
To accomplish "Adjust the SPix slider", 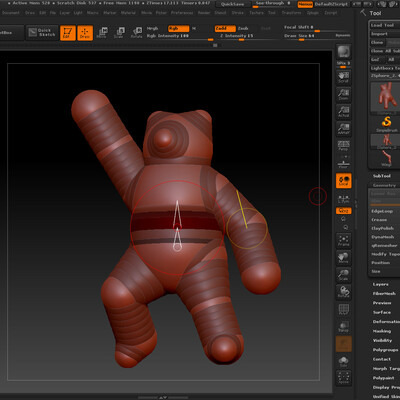I will tap(343, 64).
